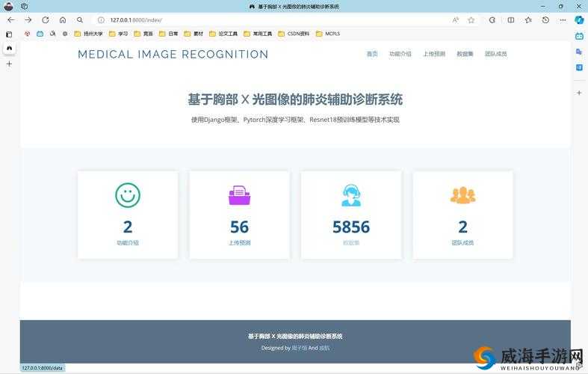Click the 团队成员 link under the orange icon

point(462,243)
